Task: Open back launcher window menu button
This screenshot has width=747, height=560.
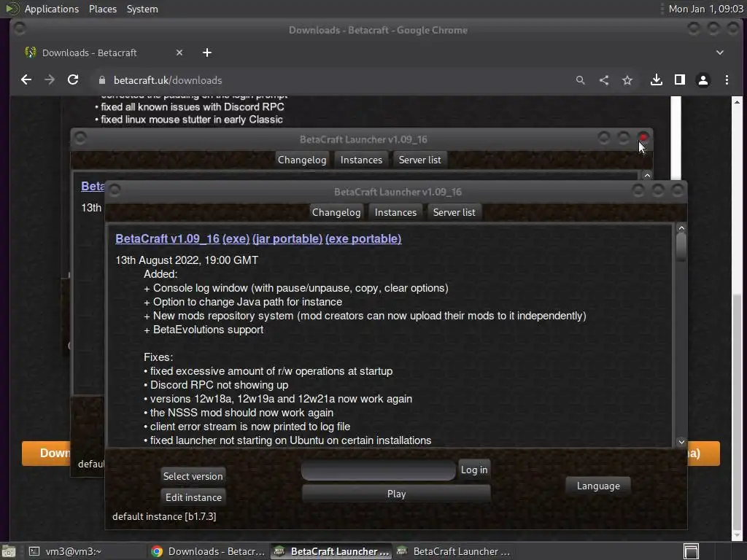Action: pos(80,138)
